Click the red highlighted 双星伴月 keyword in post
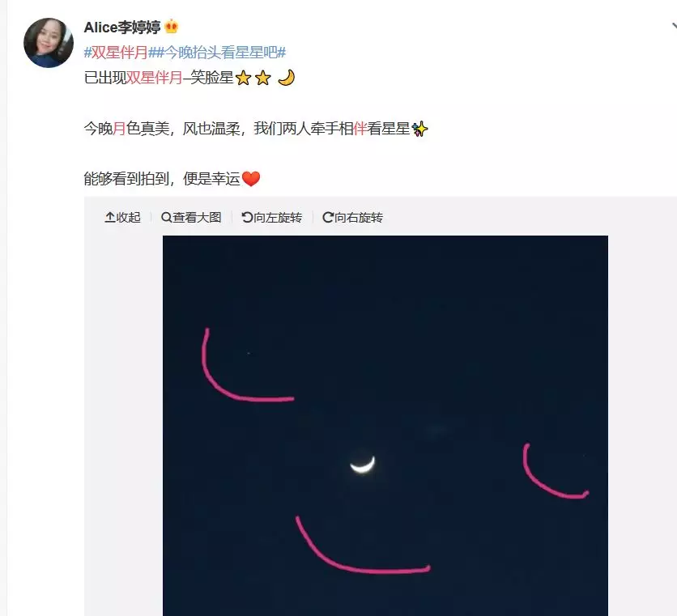 [x=154, y=78]
